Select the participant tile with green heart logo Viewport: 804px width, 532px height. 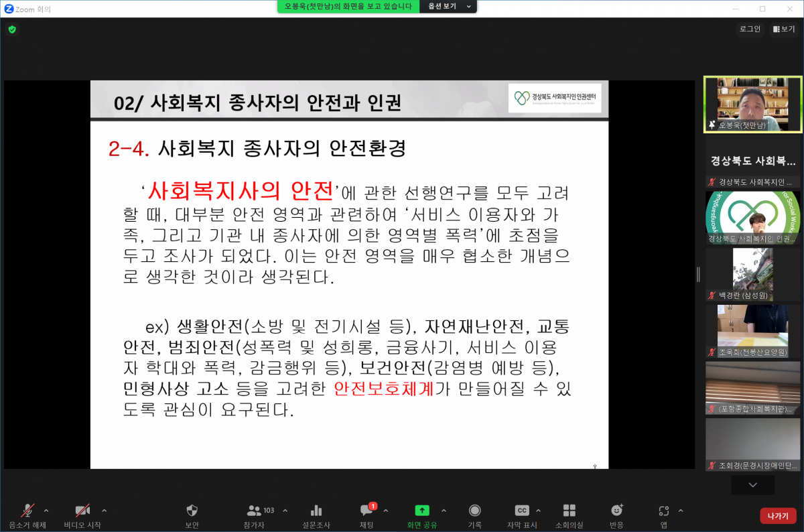point(752,218)
